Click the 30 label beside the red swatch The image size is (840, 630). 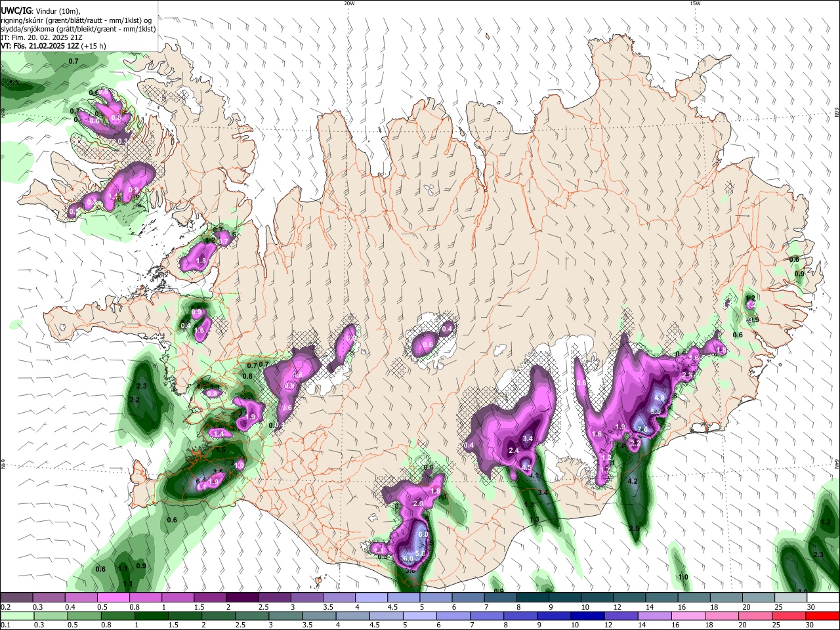pyautogui.click(x=810, y=625)
